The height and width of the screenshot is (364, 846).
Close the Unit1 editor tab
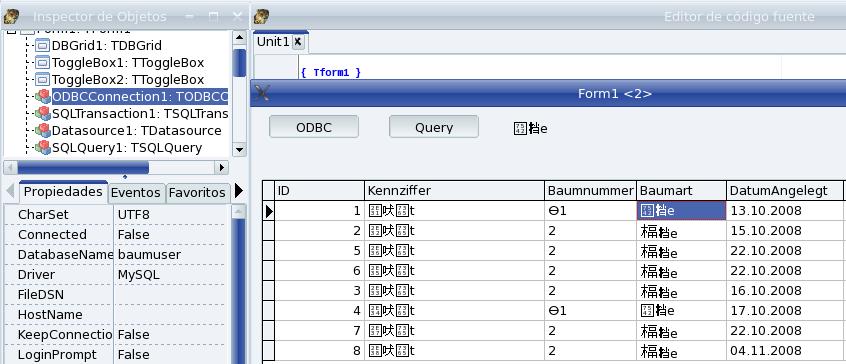pyautogui.click(x=297, y=42)
